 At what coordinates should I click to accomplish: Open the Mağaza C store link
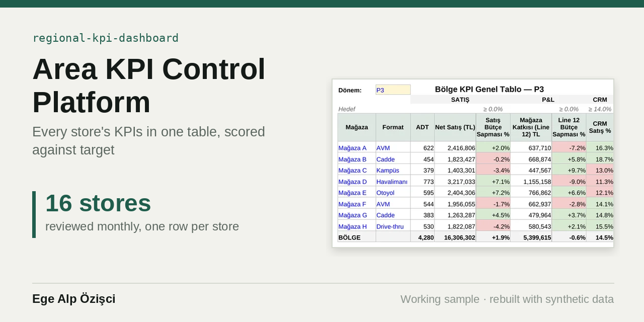tap(353, 171)
